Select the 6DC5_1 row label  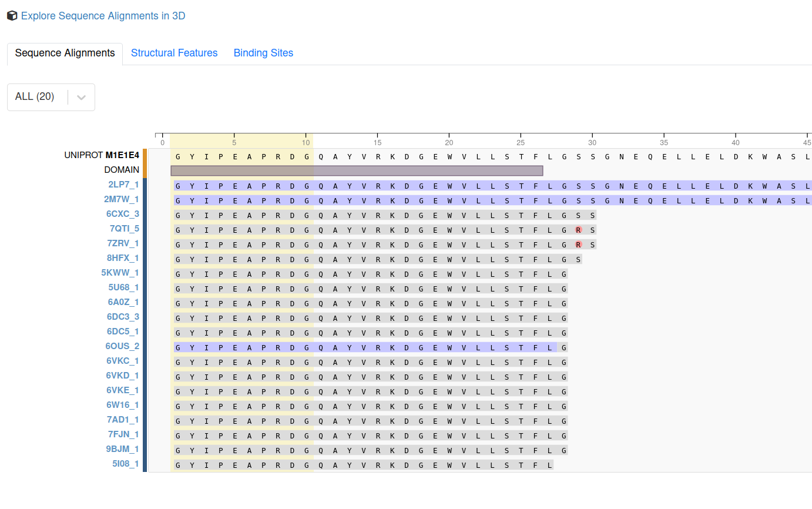point(123,331)
